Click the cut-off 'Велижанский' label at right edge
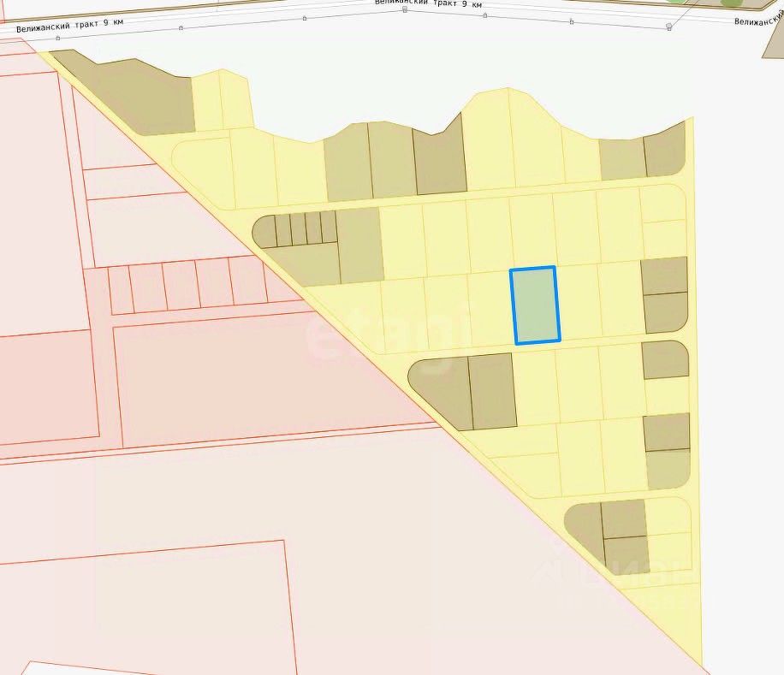 (x=758, y=20)
